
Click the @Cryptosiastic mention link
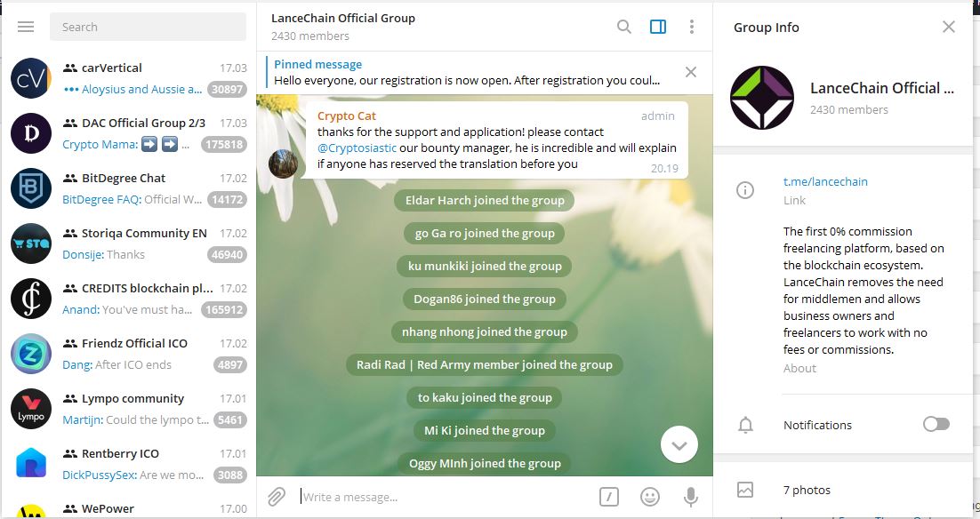[x=357, y=148]
